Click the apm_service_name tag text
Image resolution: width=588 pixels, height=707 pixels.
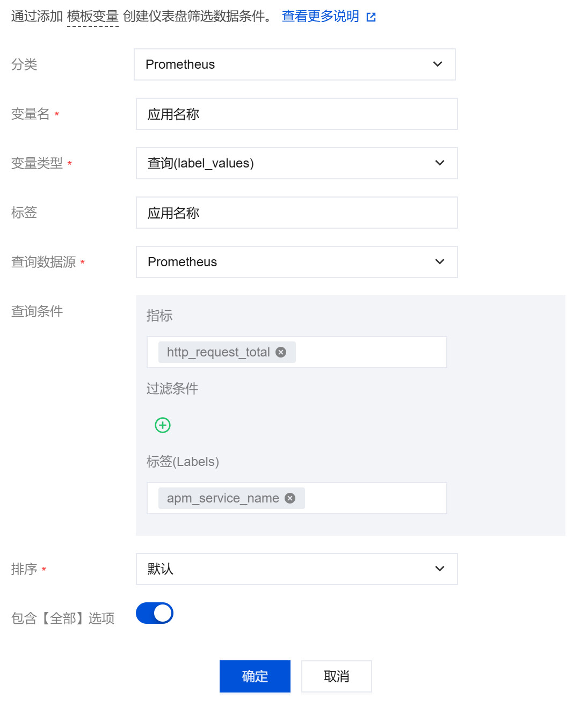pyautogui.click(x=223, y=498)
